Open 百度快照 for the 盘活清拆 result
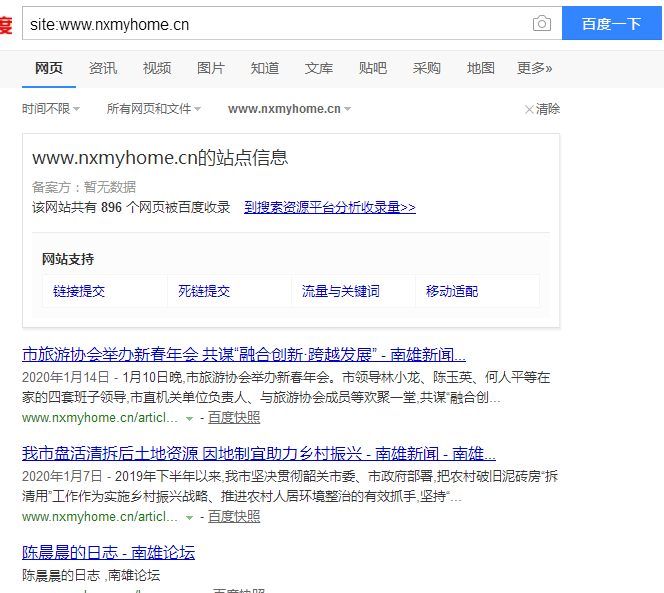 click(234, 517)
